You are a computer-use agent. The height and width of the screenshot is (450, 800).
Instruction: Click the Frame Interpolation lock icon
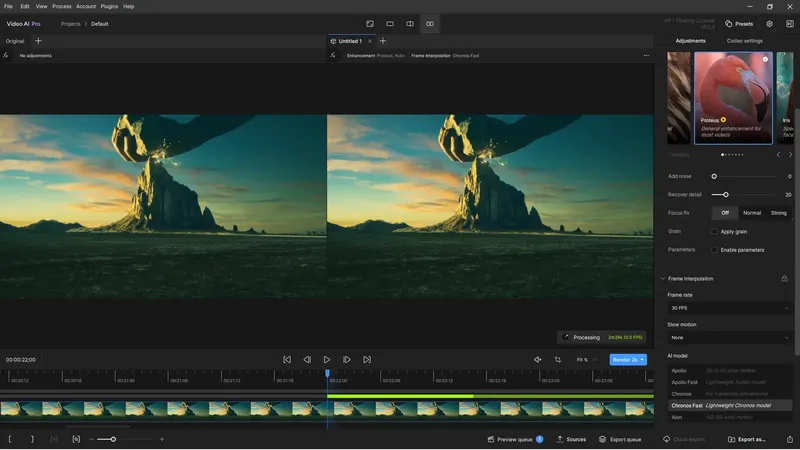(784, 279)
